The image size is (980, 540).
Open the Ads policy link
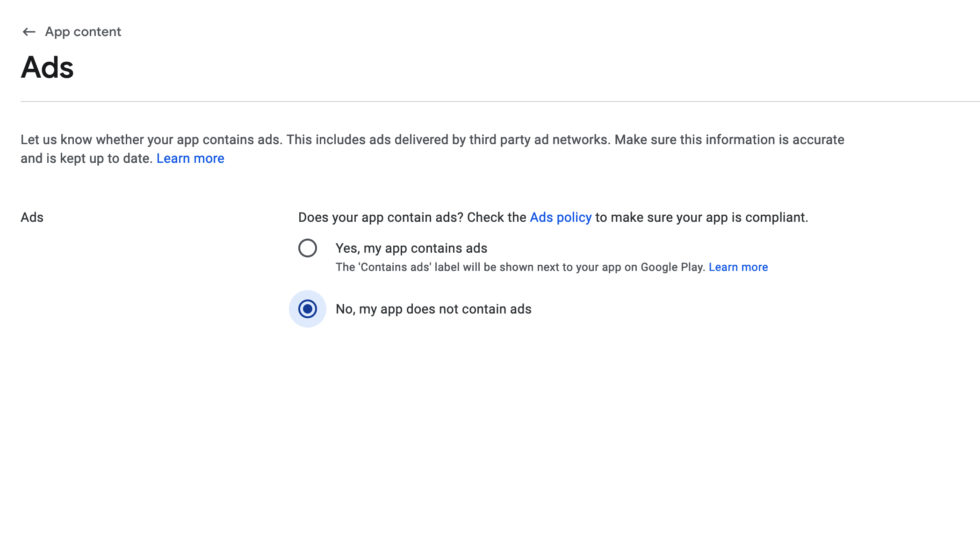click(561, 218)
